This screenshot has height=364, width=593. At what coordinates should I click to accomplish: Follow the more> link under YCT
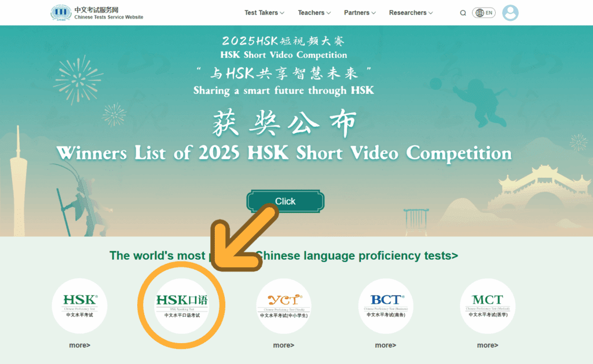284,345
